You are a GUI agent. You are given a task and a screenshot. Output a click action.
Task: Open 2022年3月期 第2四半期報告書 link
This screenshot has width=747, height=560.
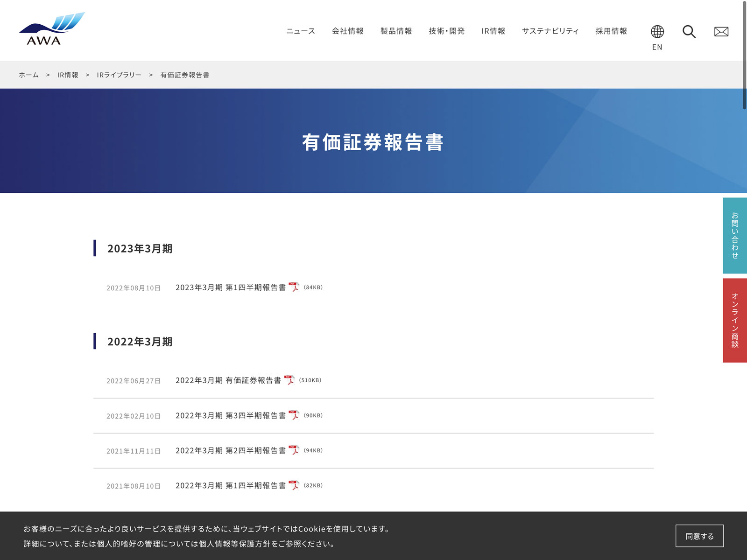tap(231, 450)
